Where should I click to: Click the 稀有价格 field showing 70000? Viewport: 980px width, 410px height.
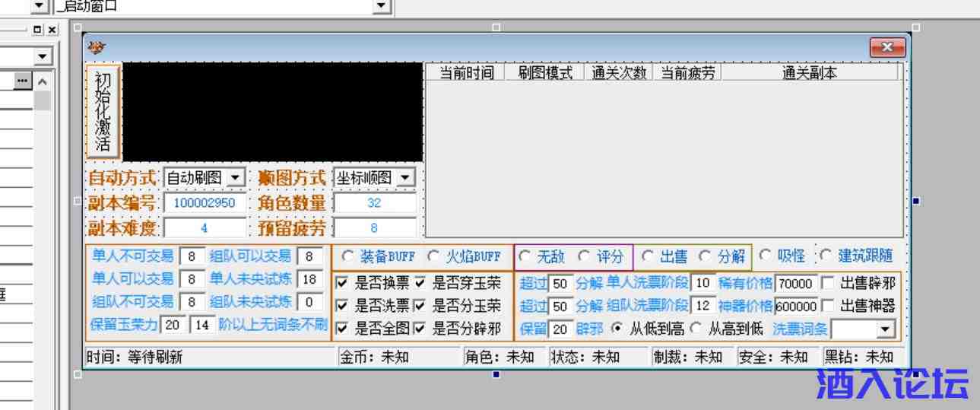click(796, 284)
